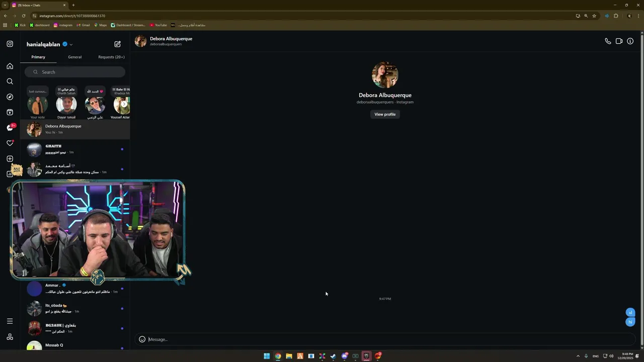Open the Requests (20+) tab

tap(111, 57)
